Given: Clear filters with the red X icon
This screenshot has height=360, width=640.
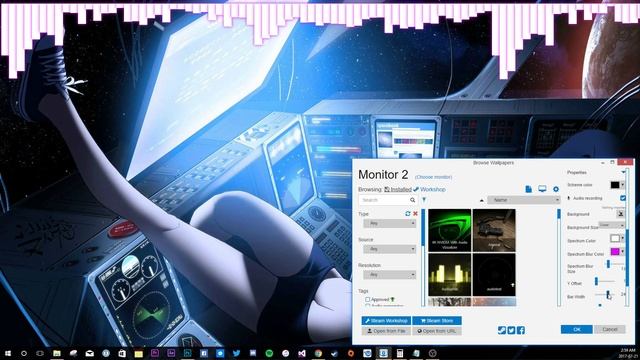Looking at the screenshot, I should coord(415,213).
